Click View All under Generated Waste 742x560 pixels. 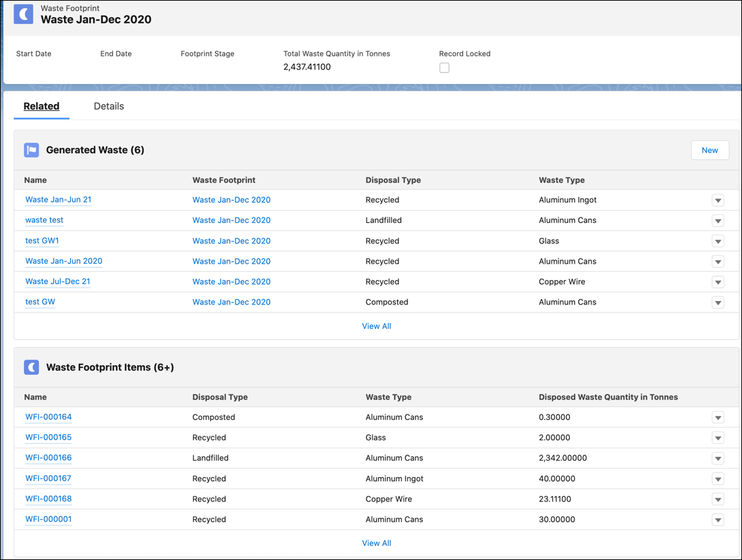[377, 326]
